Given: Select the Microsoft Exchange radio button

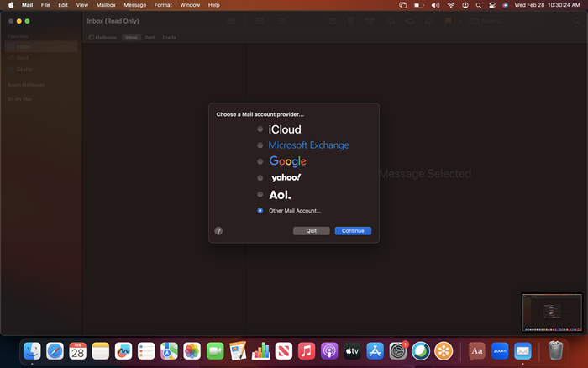Looking at the screenshot, I should tap(260, 145).
